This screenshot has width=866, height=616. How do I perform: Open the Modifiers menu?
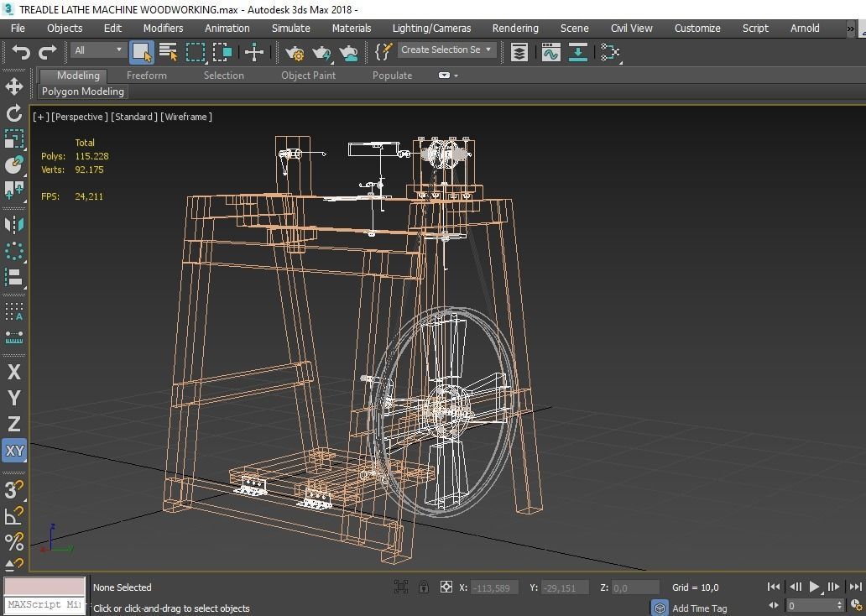click(163, 29)
